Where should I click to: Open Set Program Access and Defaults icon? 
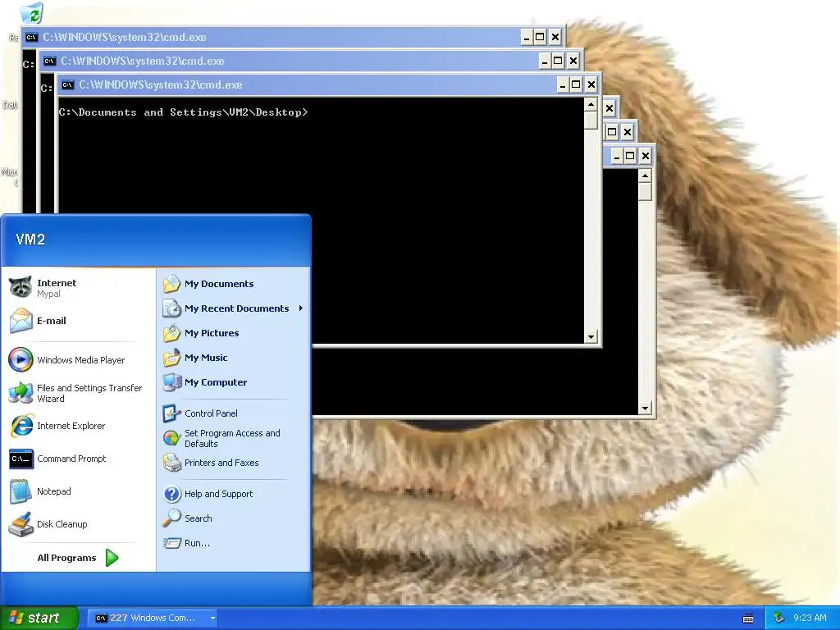[171, 438]
